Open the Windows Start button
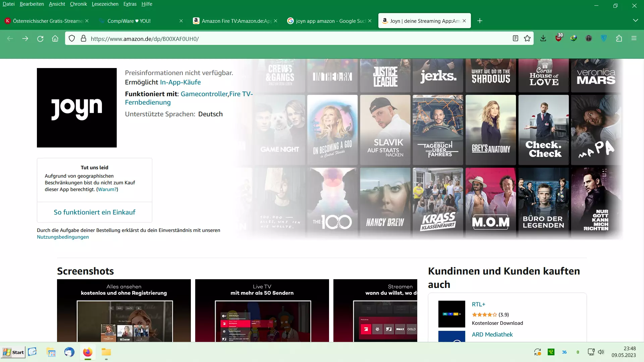 tap(13, 352)
